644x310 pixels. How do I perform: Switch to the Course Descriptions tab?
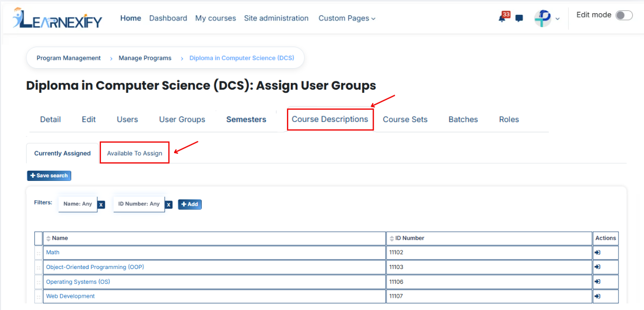coord(330,119)
